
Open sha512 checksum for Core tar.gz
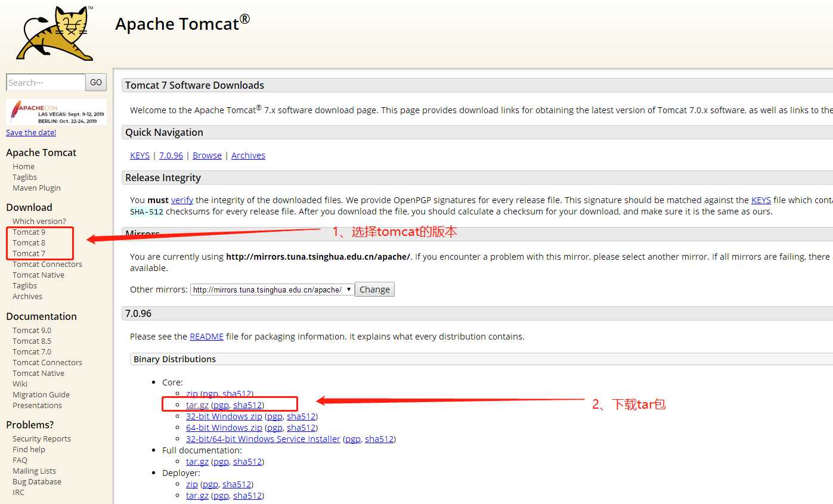[247, 405]
